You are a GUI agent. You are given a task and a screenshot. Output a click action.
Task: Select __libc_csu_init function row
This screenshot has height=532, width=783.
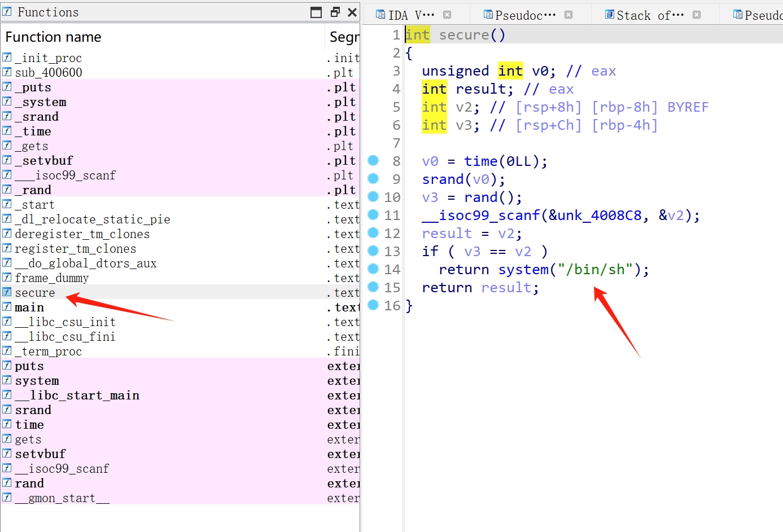point(180,322)
